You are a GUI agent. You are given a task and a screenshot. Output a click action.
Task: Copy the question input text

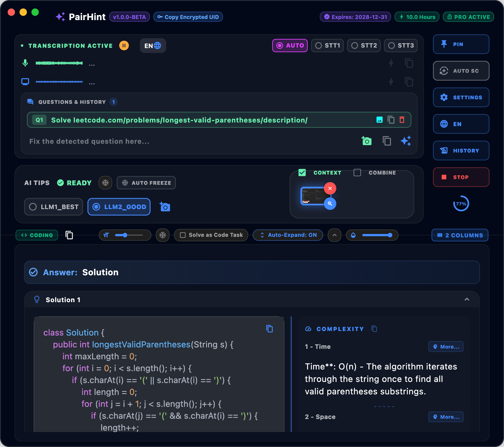tap(387, 141)
